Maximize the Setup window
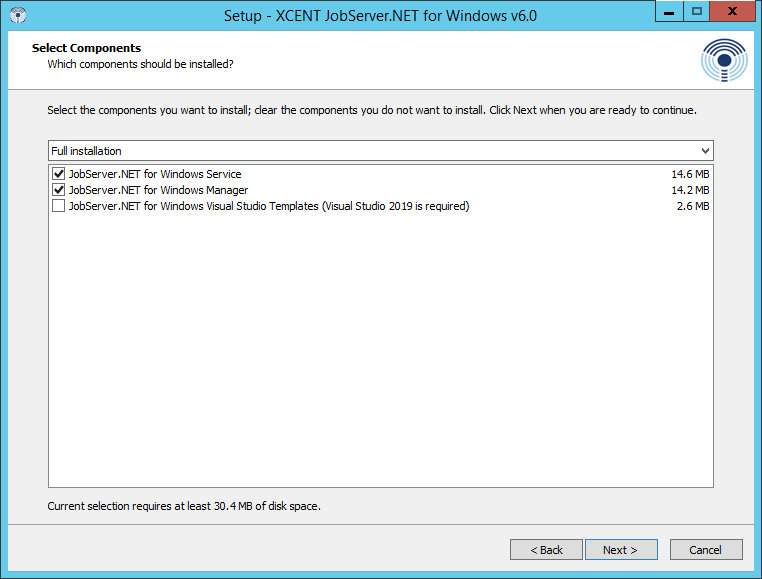This screenshot has width=762, height=579. (x=697, y=12)
